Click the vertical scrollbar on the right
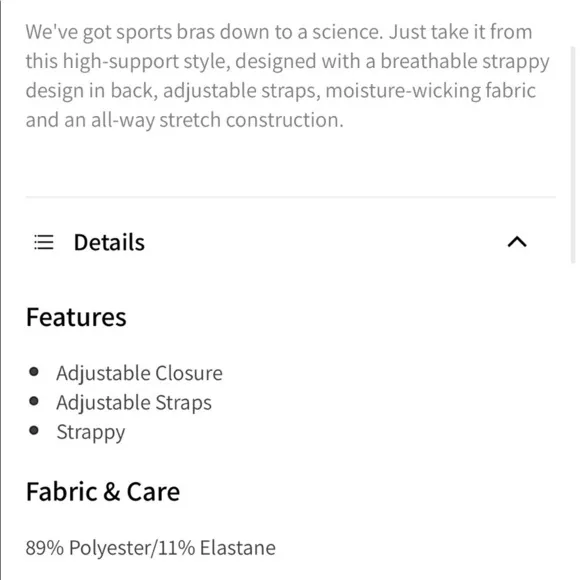This screenshot has height=580, width=580. click(x=573, y=155)
